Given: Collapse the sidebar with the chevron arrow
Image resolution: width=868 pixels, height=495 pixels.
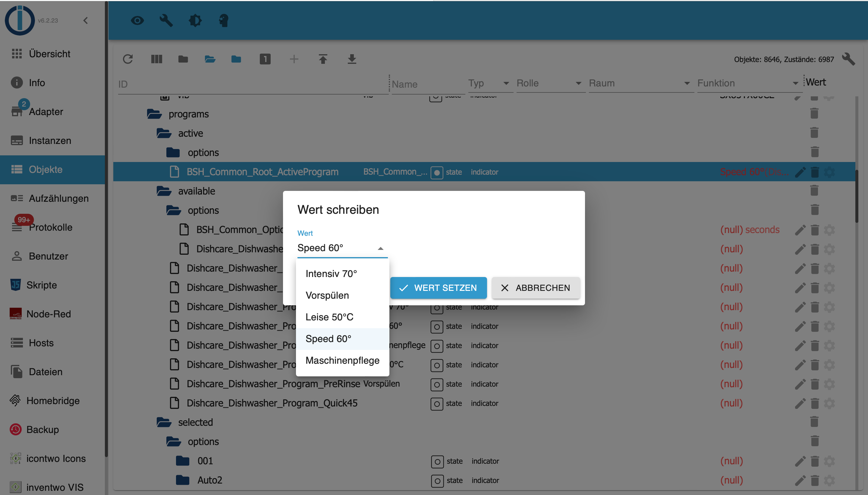Looking at the screenshot, I should click(x=86, y=20).
